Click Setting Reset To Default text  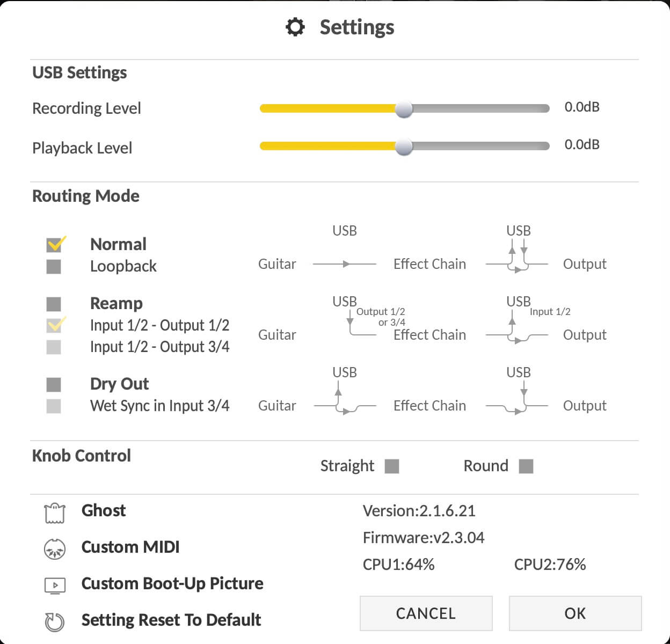[x=171, y=620]
